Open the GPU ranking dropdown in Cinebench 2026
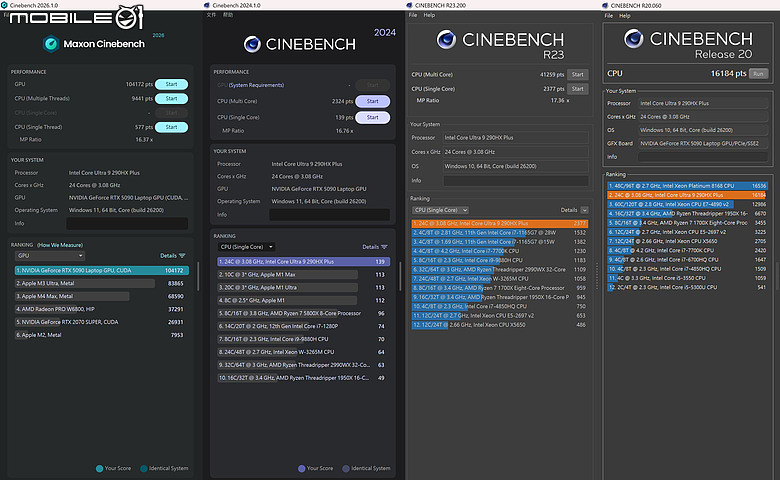The image size is (780, 480). click(50, 256)
